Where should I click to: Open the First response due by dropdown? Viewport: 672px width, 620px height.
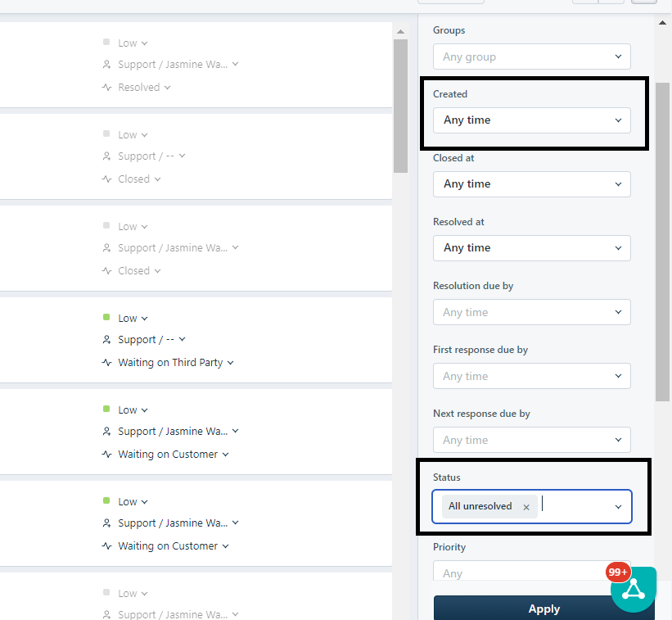tap(531, 376)
